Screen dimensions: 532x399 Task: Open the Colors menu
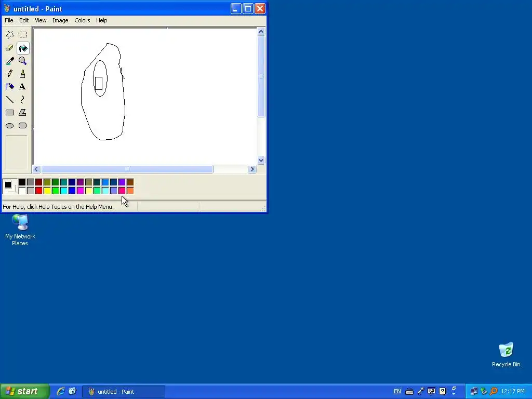click(82, 20)
